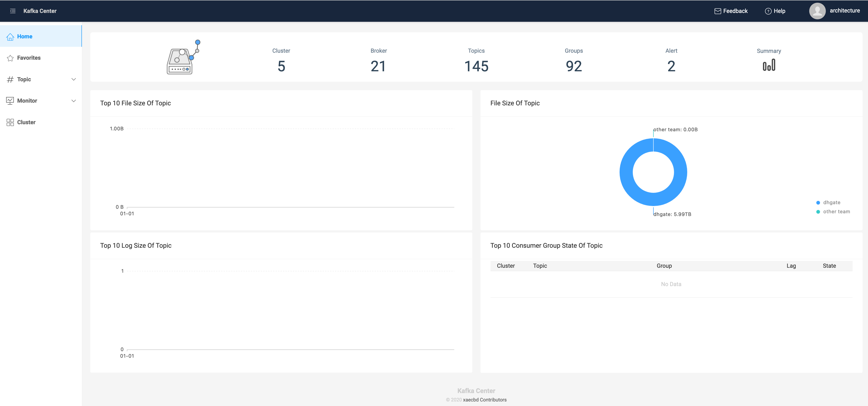Screen dimensions: 868x406
Task: Expand the Monitor menu chevron
Action: tap(74, 101)
